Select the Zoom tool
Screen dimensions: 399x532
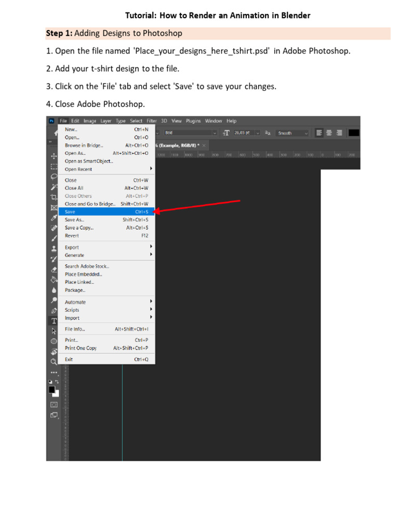pyautogui.click(x=54, y=362)
